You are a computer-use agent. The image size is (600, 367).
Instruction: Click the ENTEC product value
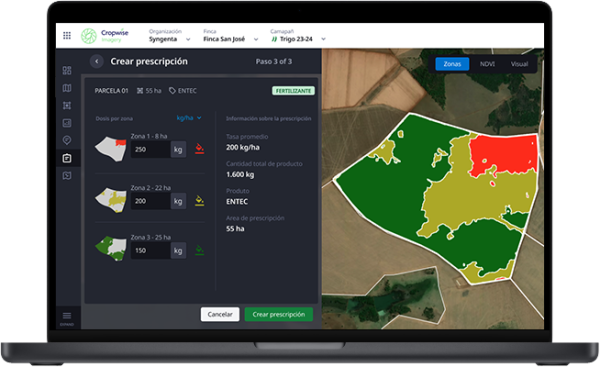(x=237, y=202)
